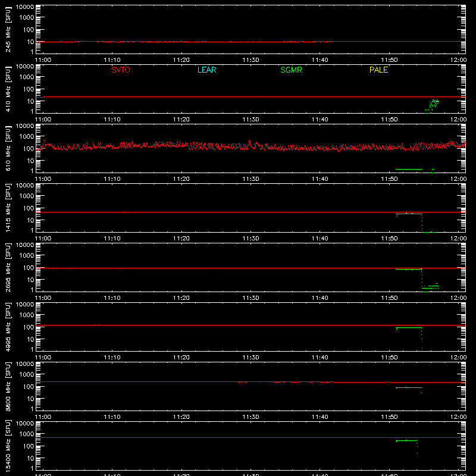Click the 11:10 tick label under 2695 MHz plot
476x476 pixels.
[112, 298]
